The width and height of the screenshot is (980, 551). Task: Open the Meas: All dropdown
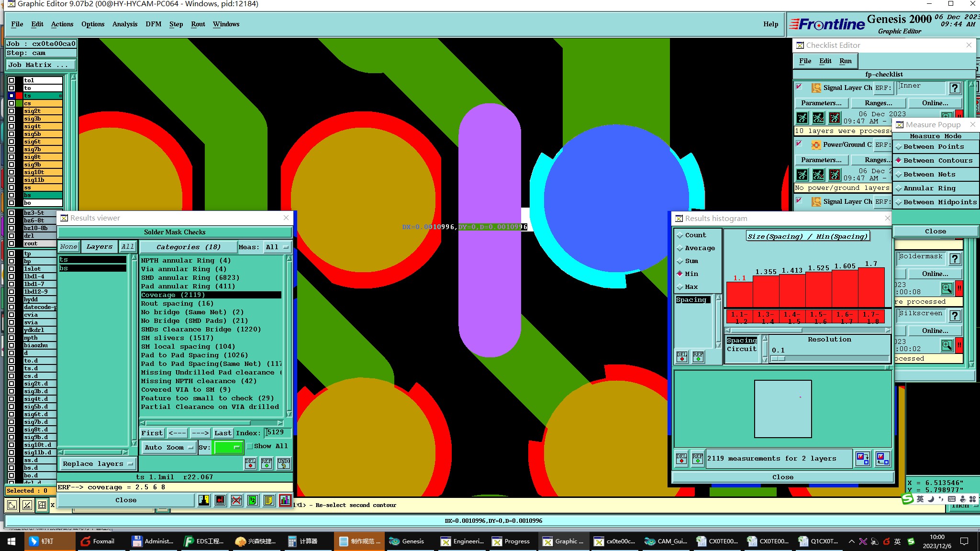pos(278,247)
